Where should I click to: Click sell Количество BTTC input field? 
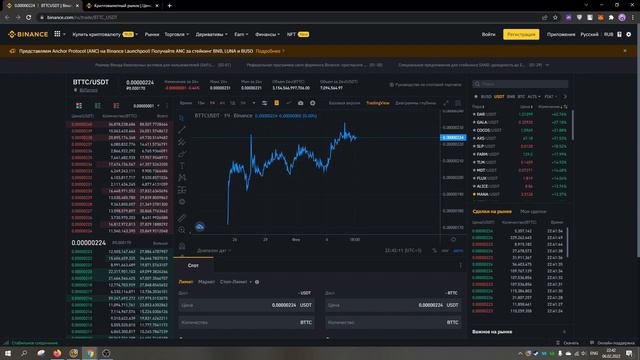[x=393, y=322]
